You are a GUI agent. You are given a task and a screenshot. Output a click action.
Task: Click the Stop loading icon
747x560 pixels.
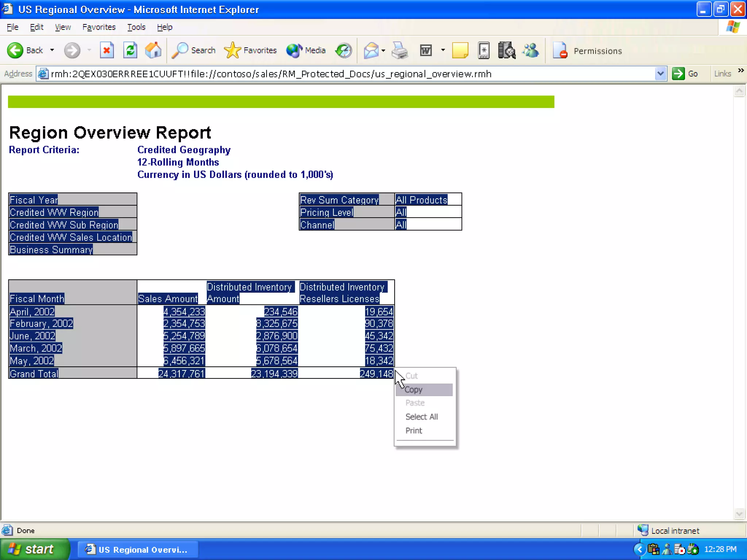(107, 50)
